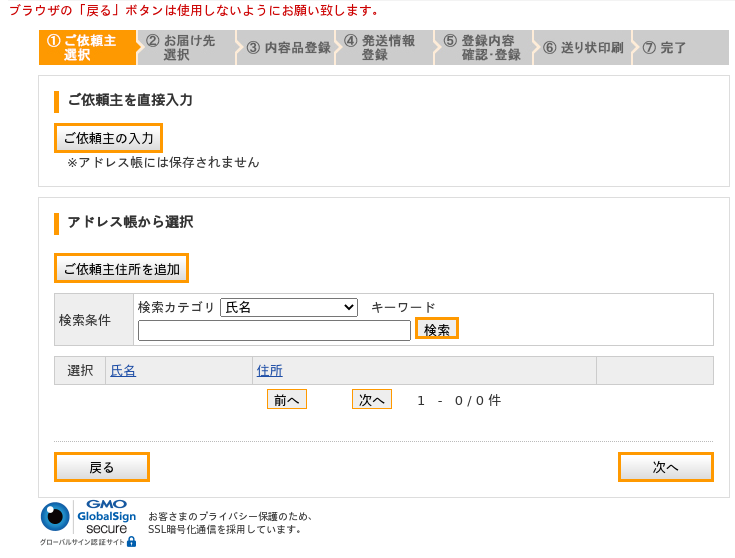Switch to step ③ 内容品登録
Screen dimensions: 735x558
pos(287,47)
